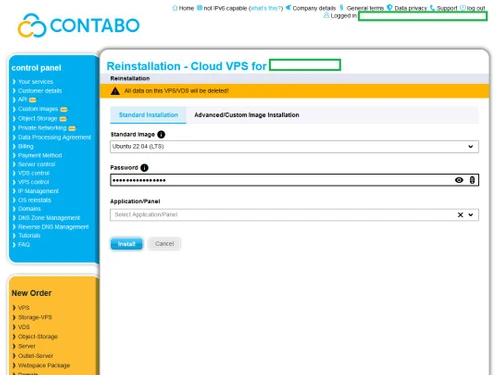Open General terms link
The width and height of the screenshot is (500, 375).
pyautogui.click(x=365, y=8)
